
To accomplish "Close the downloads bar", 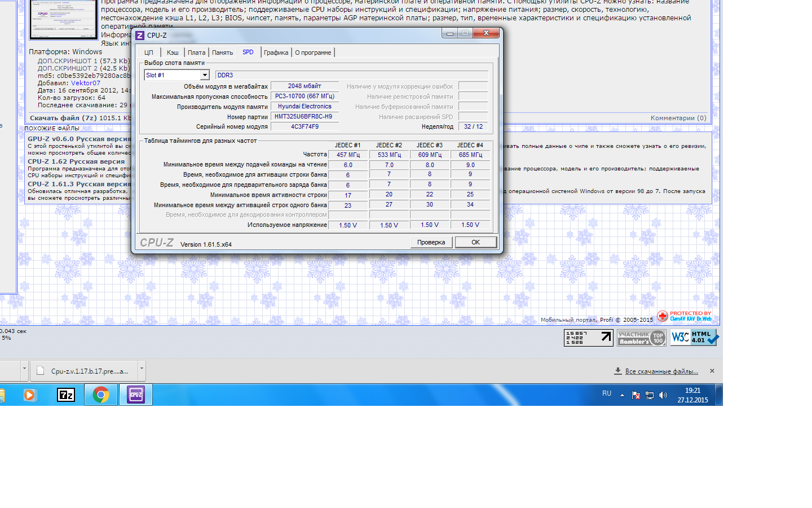I will coord(712,371).
